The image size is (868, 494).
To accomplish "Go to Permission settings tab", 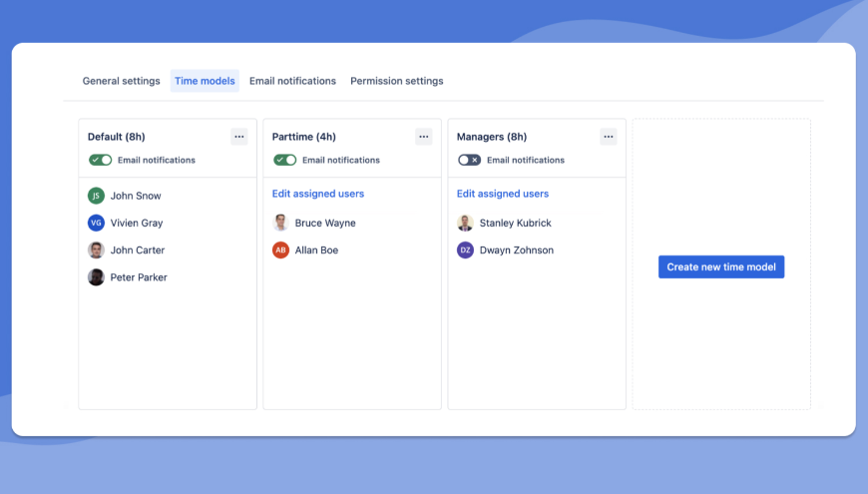I will point(397,81).
